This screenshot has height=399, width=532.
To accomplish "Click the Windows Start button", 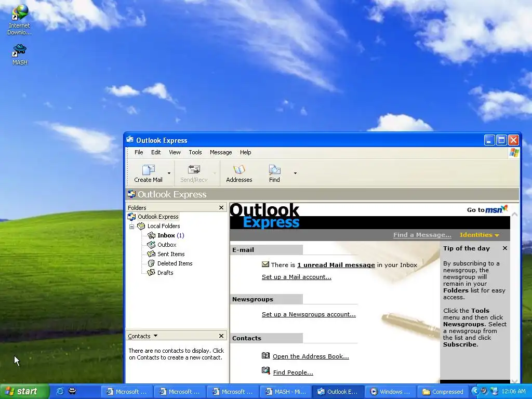I will tap(24, 392).
